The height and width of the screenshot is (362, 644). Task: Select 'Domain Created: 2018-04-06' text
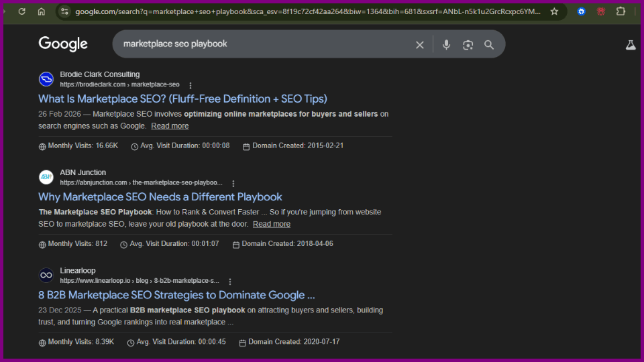point(288,244)
